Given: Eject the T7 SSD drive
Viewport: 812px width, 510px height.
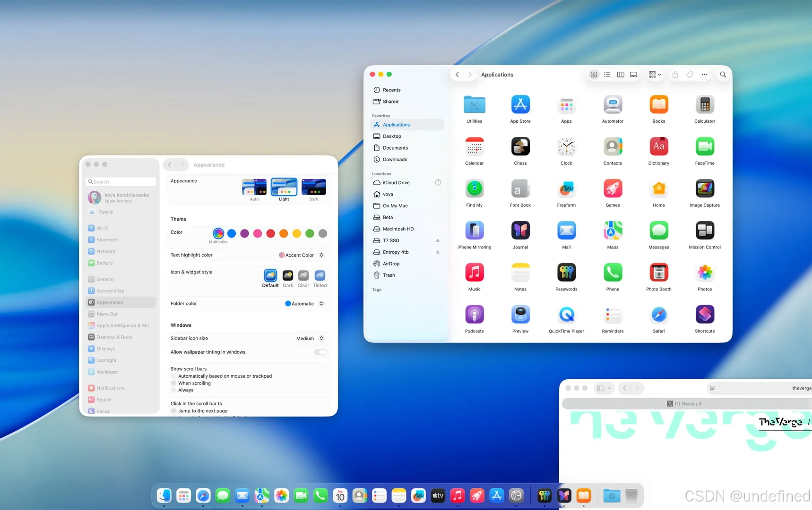Looking at the screenshot, I should [437, 240].
